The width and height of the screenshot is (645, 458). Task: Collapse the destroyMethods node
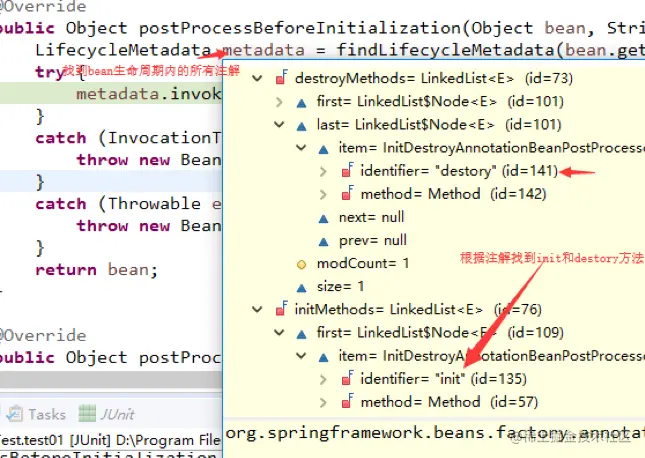tap(258, 78)
